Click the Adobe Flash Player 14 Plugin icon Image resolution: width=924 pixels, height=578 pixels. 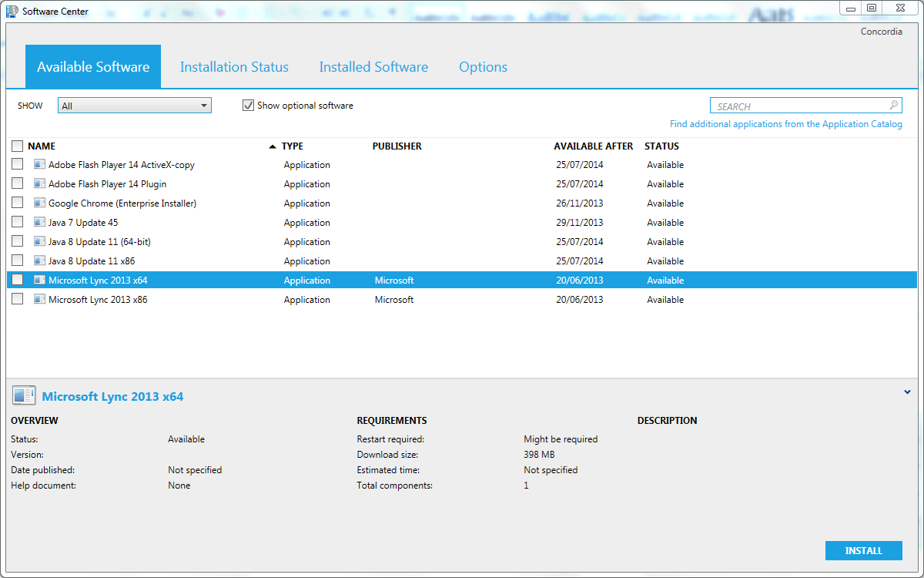pos(39,183)
